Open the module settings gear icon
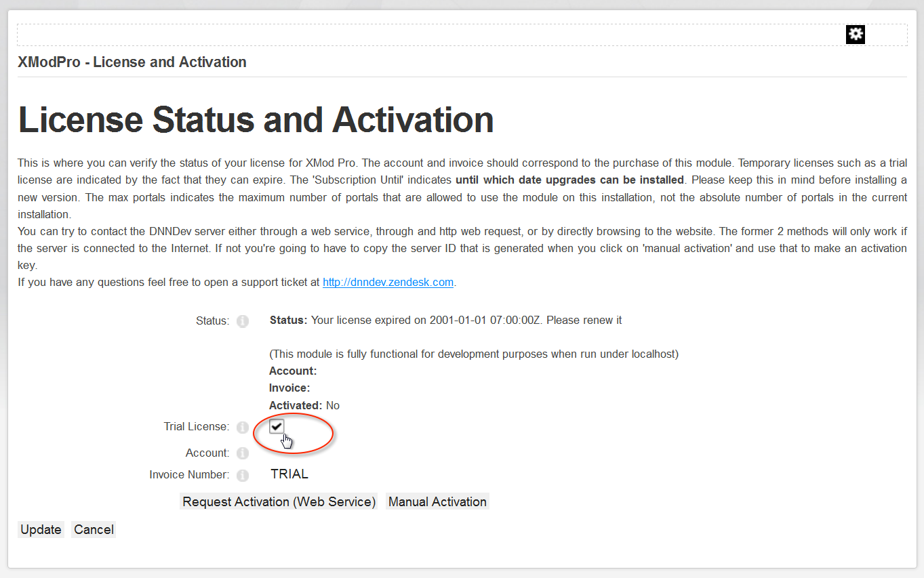The height and width of the screenshot is (578, 924). 856,34
